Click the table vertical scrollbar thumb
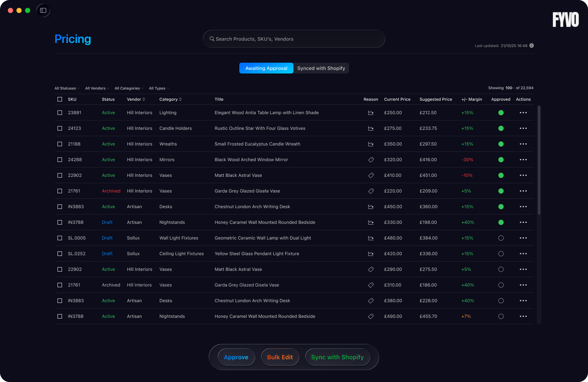Screen dimensions: 588x382 [539, 160]
